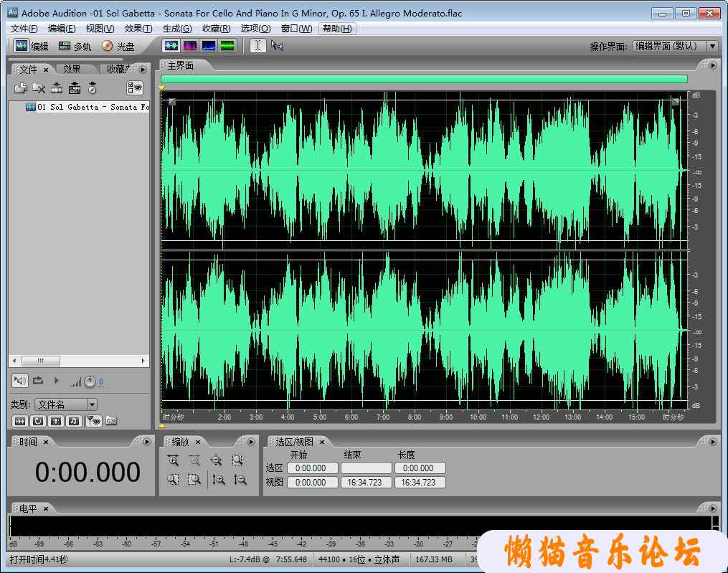The image size is (728, 573).
Task: Click the selection end time field
Action: 367,468
